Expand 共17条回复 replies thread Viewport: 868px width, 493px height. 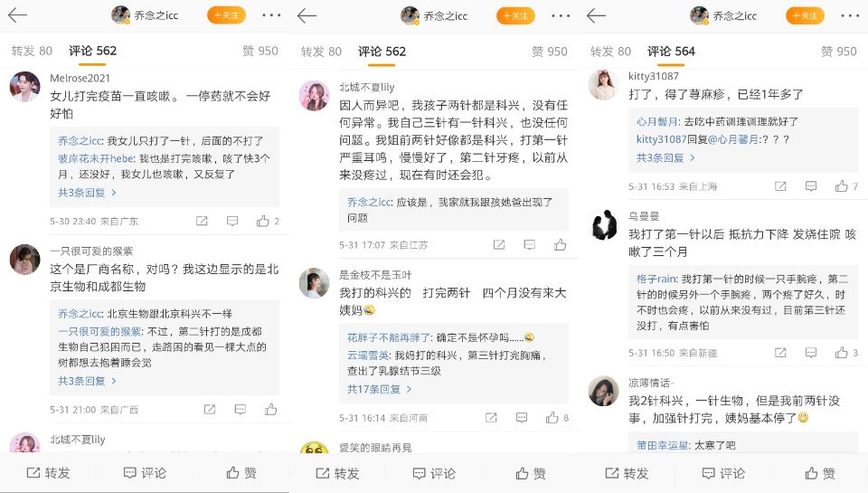pyautogui.click(x=379, y=389)
